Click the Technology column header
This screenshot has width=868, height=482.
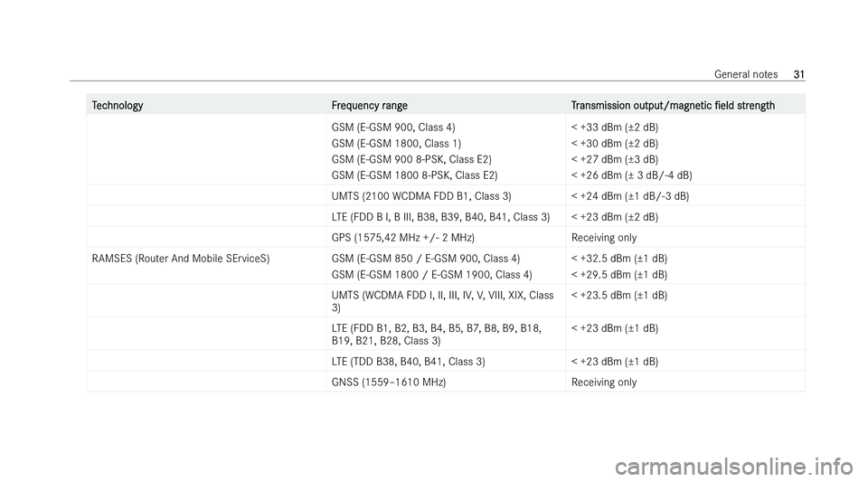[118, 106]
